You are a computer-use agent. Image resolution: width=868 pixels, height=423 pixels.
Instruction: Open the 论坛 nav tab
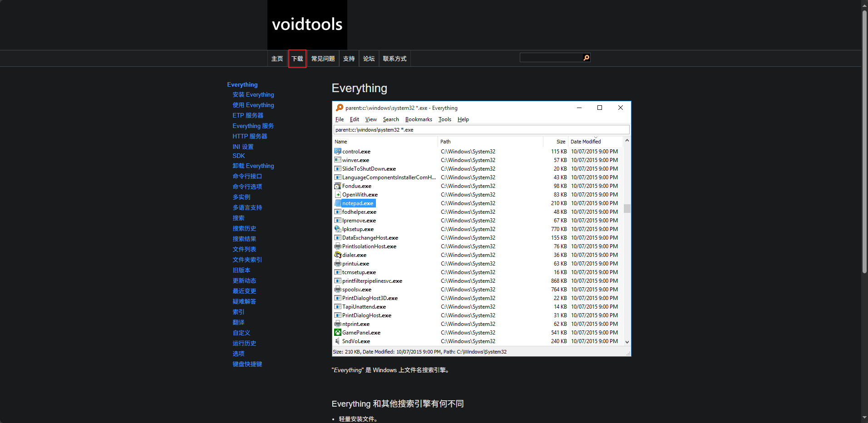[369, 59]
